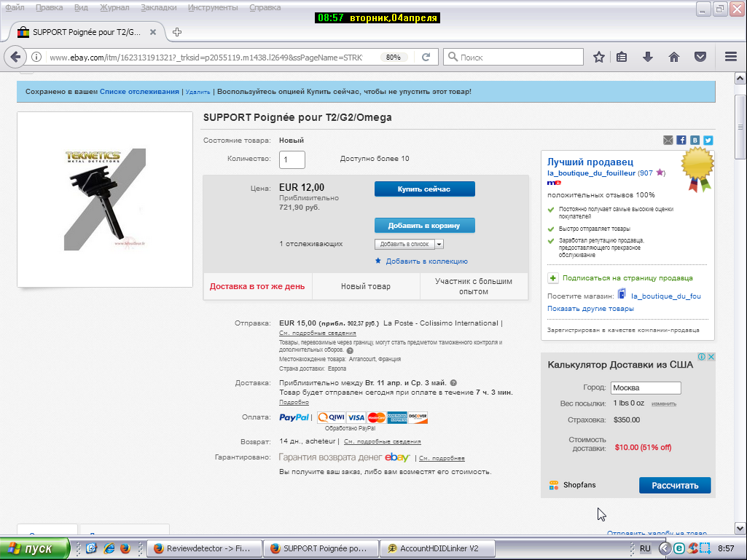Click star icon beside 'Добавить в коллекцию'
Viewport: 747px width, 560px height.
click(378, 261)
